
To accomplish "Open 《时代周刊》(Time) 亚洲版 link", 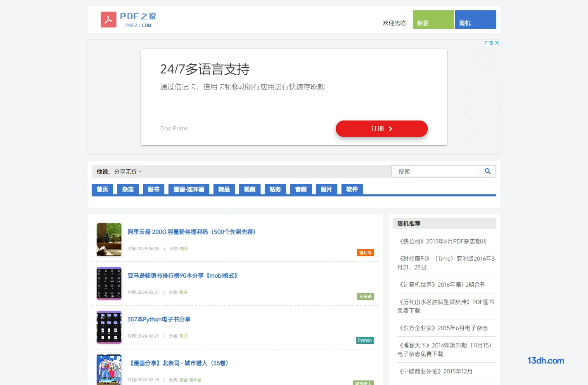I will pos(446,263).
